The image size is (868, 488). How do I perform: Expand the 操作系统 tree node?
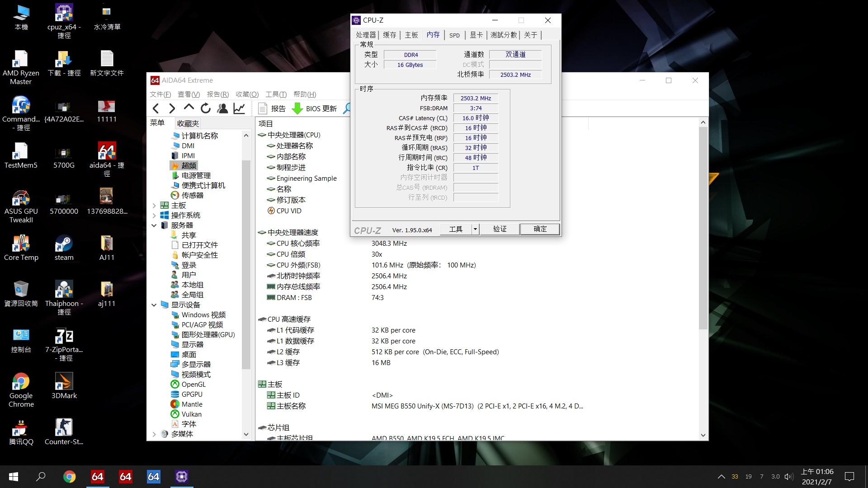154,216
